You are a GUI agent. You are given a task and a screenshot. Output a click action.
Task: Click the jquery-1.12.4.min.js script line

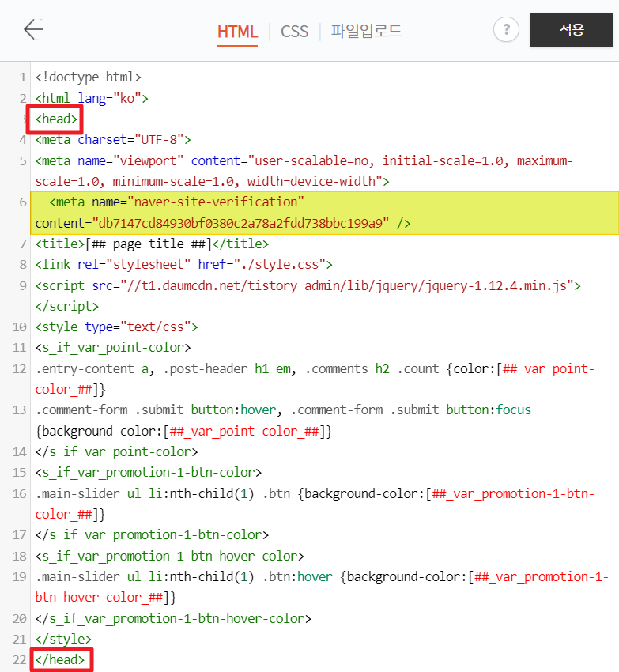tap(308, 285)
